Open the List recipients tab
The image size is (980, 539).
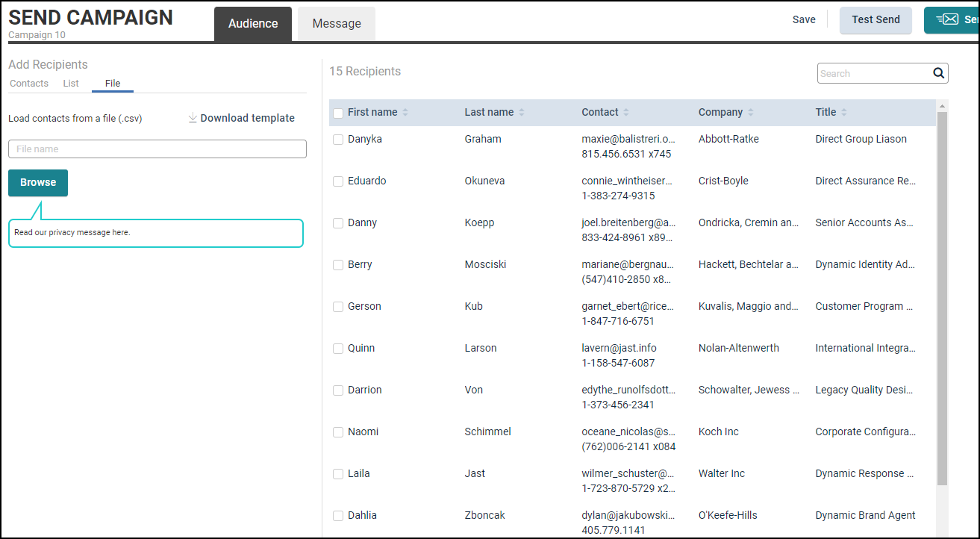tap(71, 84)
